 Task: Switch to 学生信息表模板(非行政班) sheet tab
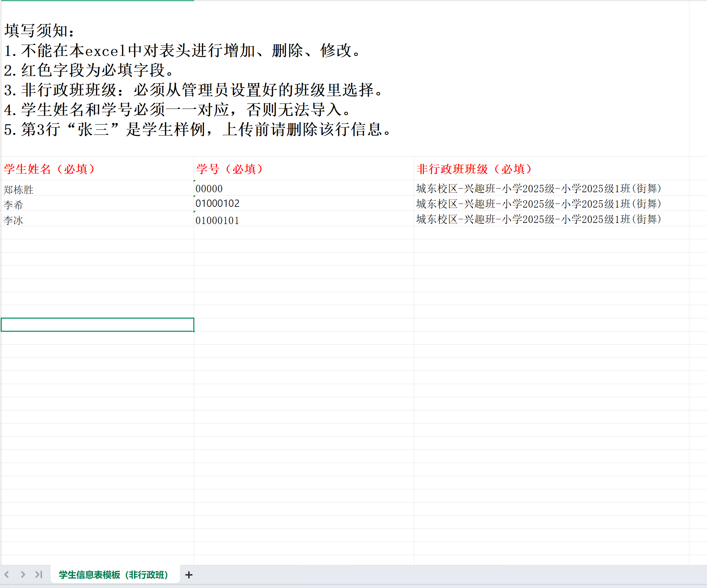(x=113, y=575)
